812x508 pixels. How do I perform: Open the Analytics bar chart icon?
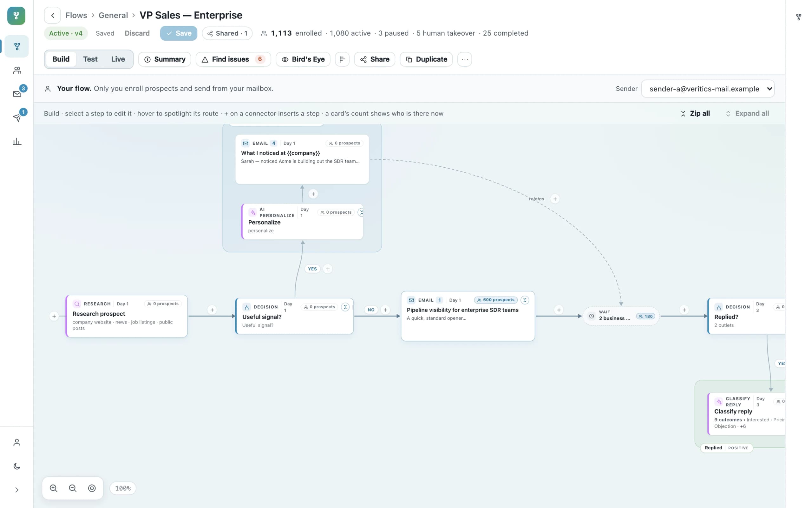click(x=17, y=142)
